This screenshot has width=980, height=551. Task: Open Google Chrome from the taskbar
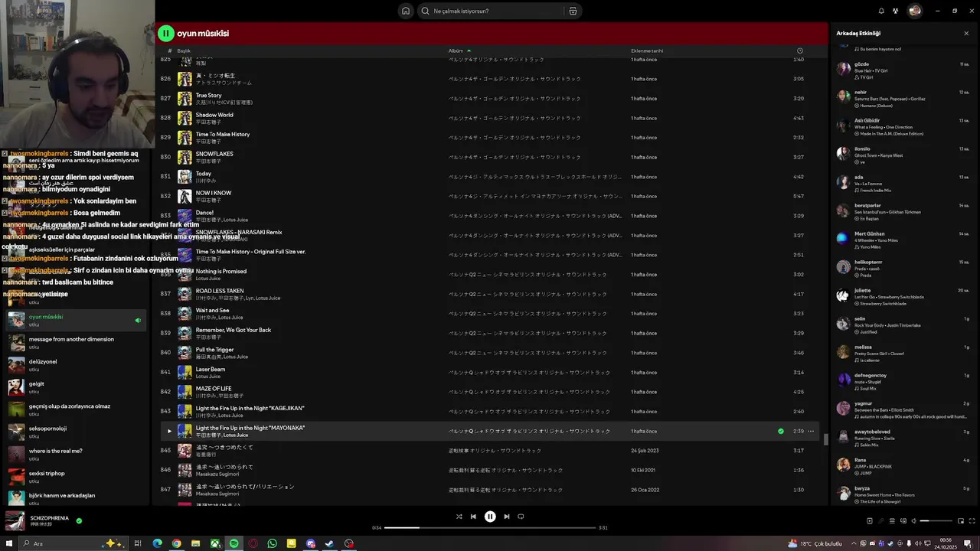pyautogui.click(x=176, y=543)
